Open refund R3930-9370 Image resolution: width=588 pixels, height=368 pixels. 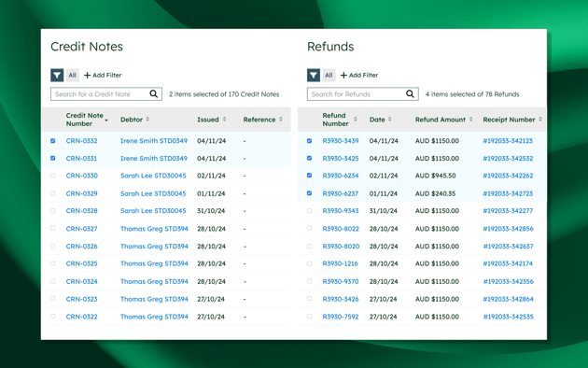pyautogui.click(x=341, y=281)
